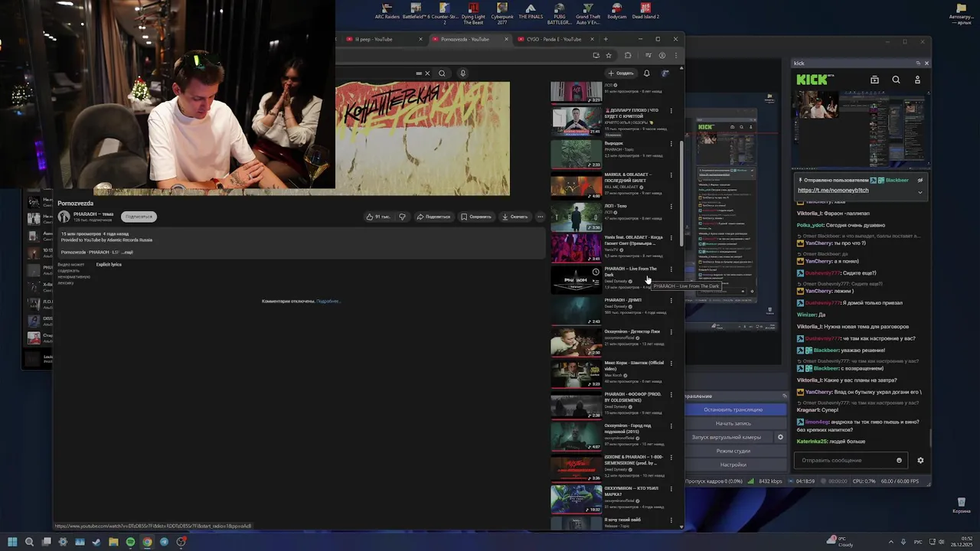Open Kick chat settings gear
This screenshot has width=980, height=551.
point(920,460)
